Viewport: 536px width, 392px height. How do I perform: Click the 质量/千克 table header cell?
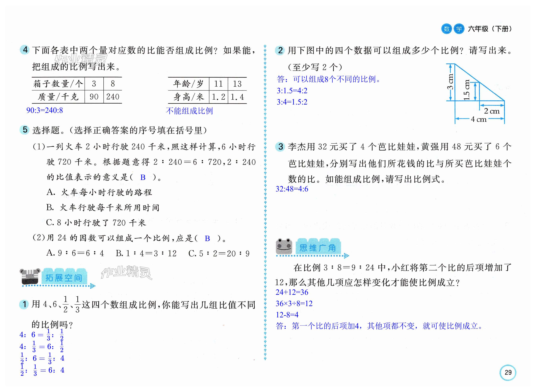tap(58, 97)
